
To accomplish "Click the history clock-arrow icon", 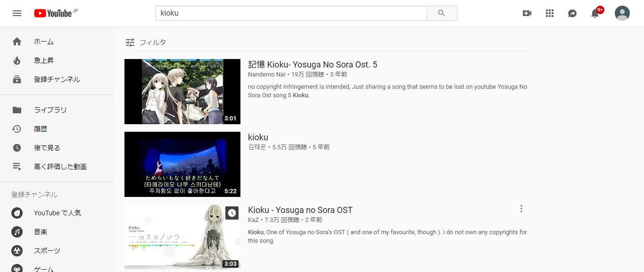I will click(x=17, y=129).
